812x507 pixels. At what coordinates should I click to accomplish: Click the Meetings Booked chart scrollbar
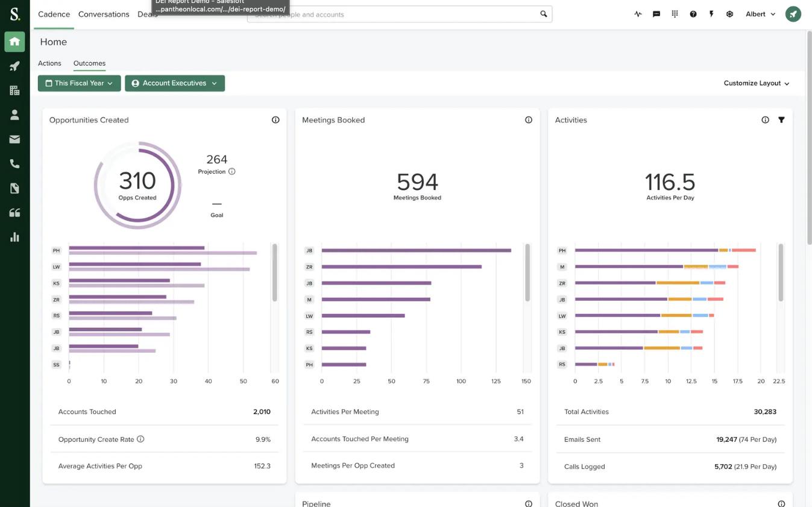coord(527,272)
